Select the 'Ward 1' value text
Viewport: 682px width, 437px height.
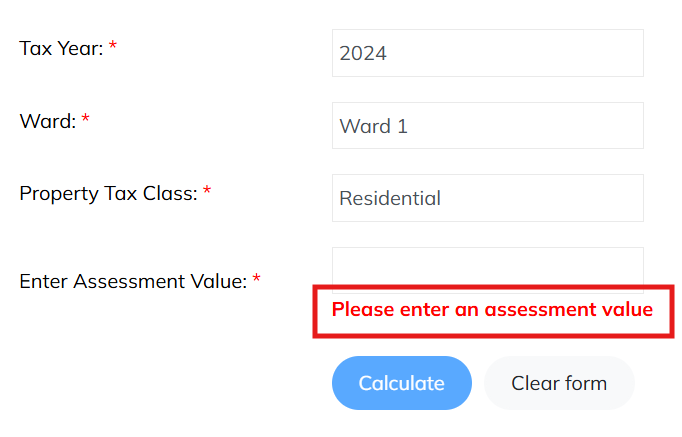tap(373, 127)
